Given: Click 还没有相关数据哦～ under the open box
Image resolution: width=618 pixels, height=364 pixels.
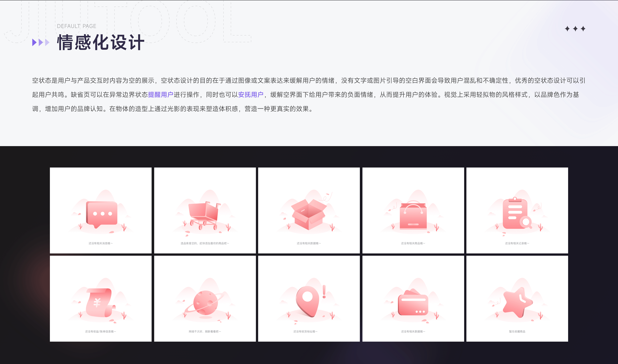Looking at the screenshot, I should (x=309, y=243).
